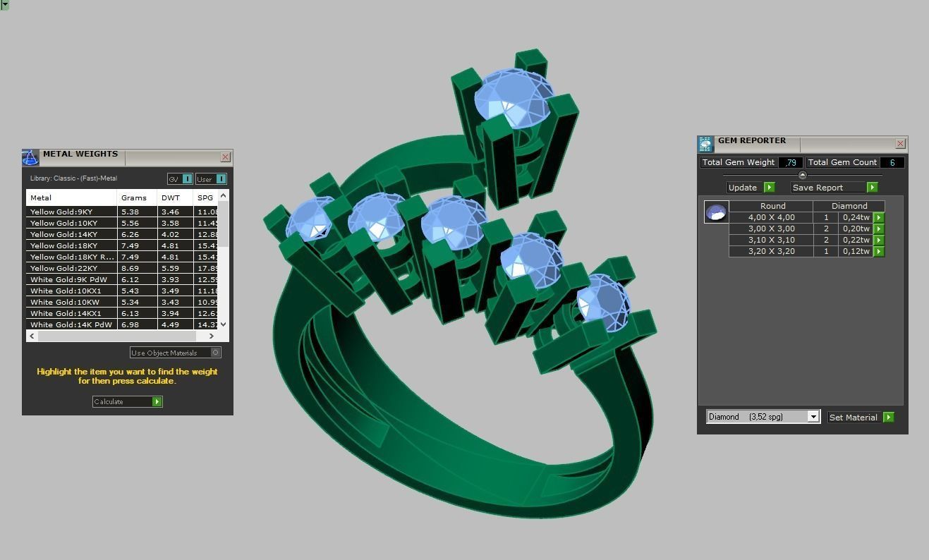Select the Yellow Gold:9KY row
929x560 pixels.
point(123,212)
